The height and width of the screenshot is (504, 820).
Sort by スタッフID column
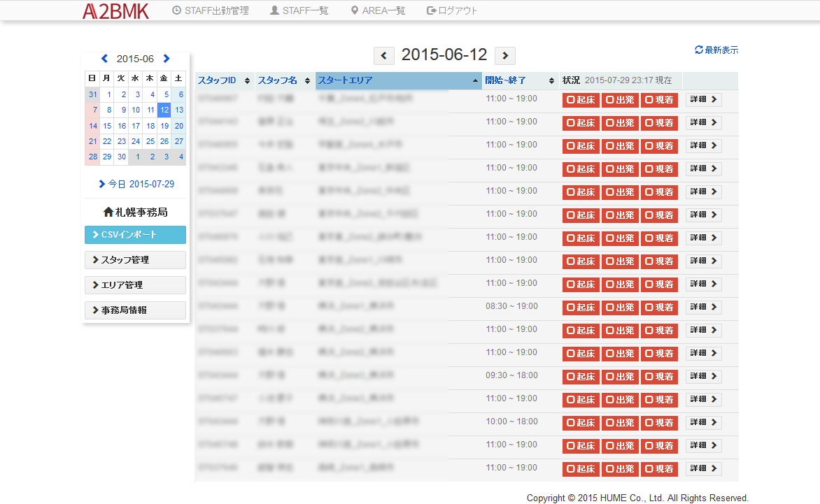tap(223, 80)
